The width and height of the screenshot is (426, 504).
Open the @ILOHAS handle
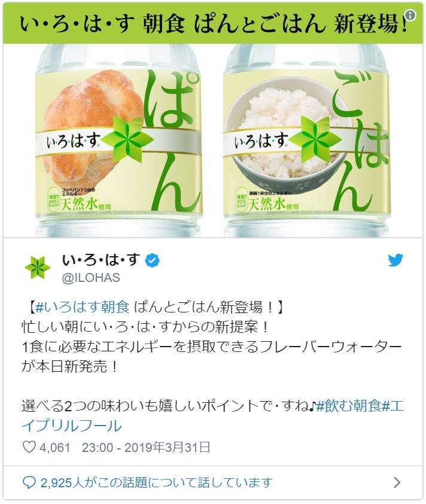[x=91, y=278]
